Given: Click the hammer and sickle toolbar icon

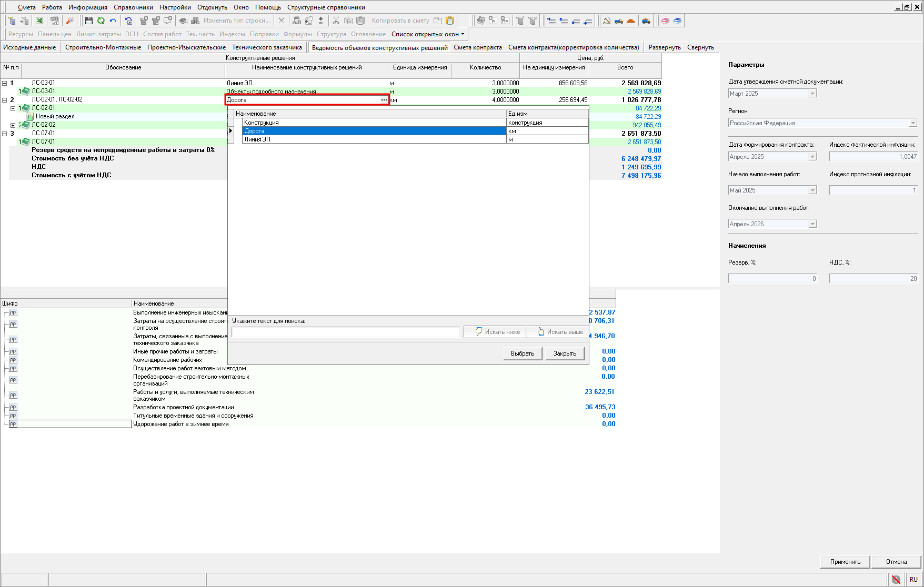Looking at the screenshot, I should click(607, 21).
